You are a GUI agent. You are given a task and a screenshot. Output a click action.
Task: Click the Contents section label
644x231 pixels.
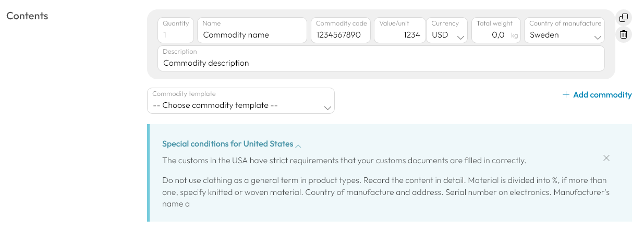(27, 16)
